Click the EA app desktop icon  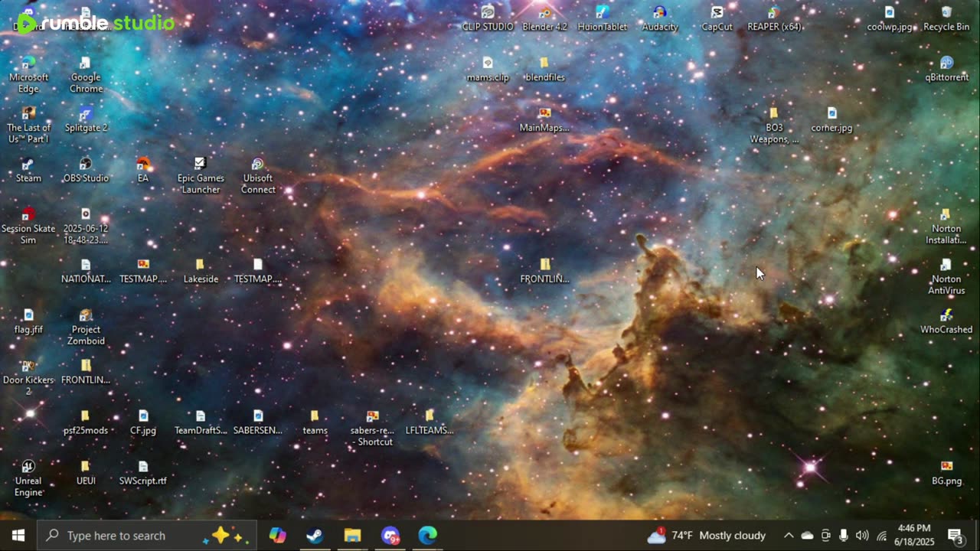click(143, 170)
